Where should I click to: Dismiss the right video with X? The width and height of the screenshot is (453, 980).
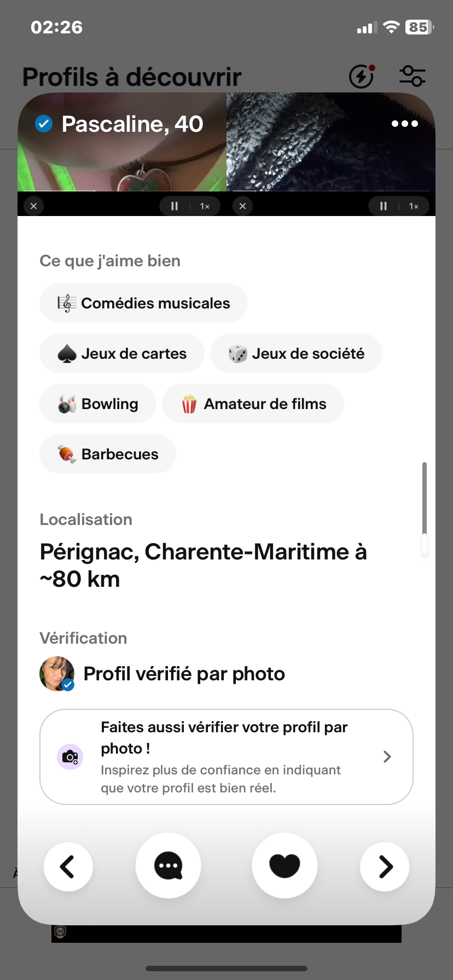click(242, 206)
